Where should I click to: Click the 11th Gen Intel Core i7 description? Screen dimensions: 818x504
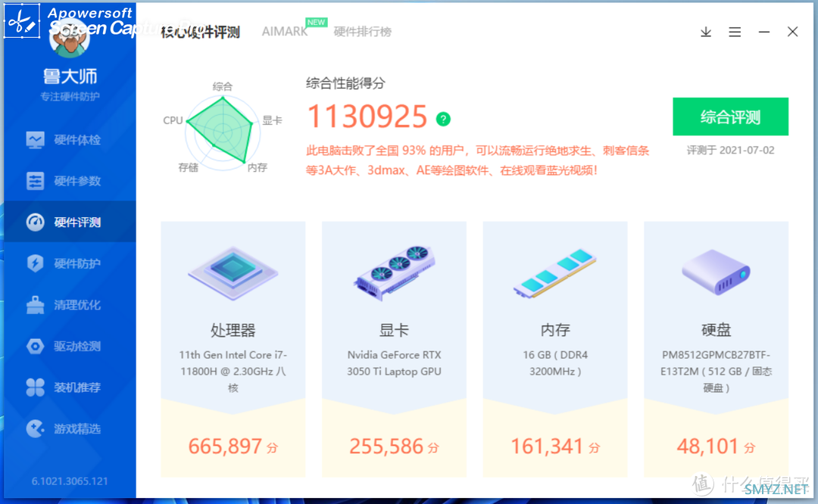tap(233, 371)
